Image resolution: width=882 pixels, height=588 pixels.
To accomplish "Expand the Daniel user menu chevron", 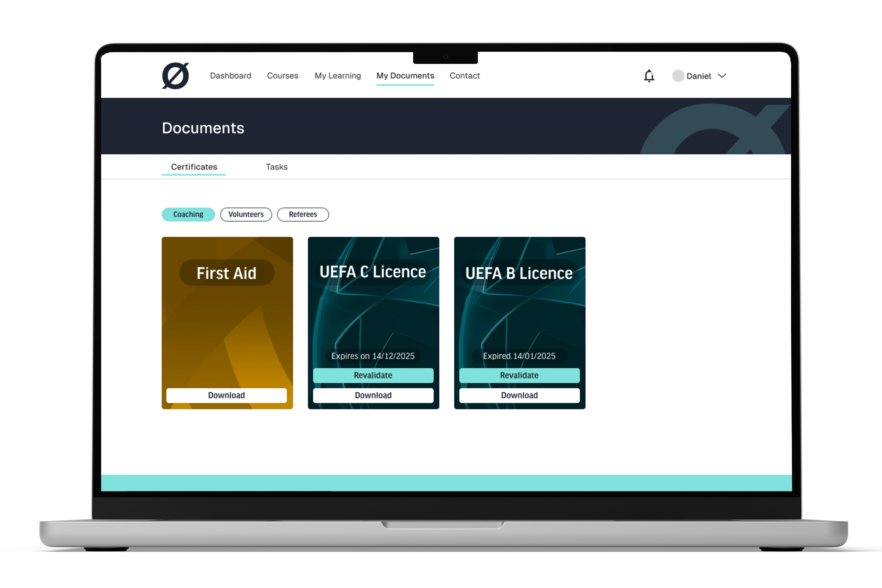I will click(x=722, y=76).
